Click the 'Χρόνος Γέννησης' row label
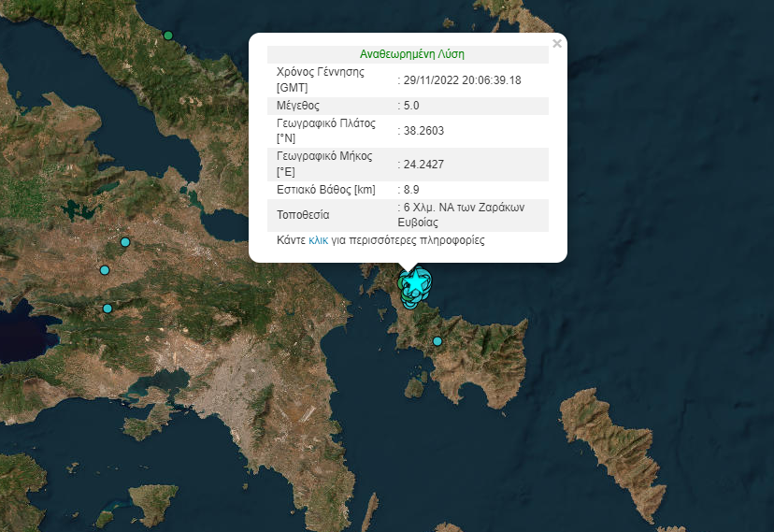774x532 pixels. [321, 72]
